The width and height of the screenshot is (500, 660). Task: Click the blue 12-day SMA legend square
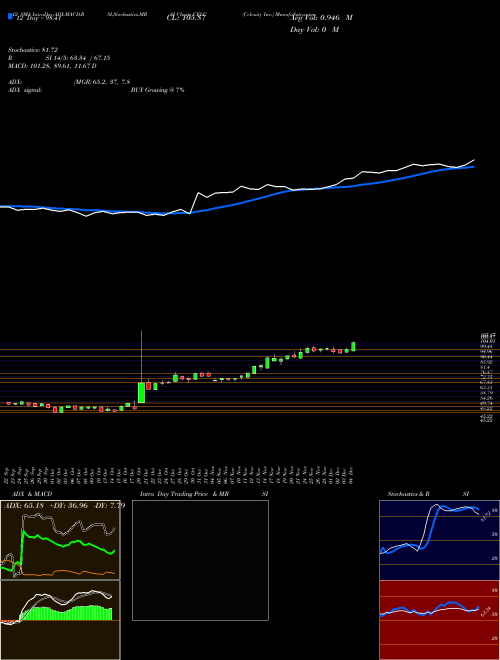tap(10, 16)
